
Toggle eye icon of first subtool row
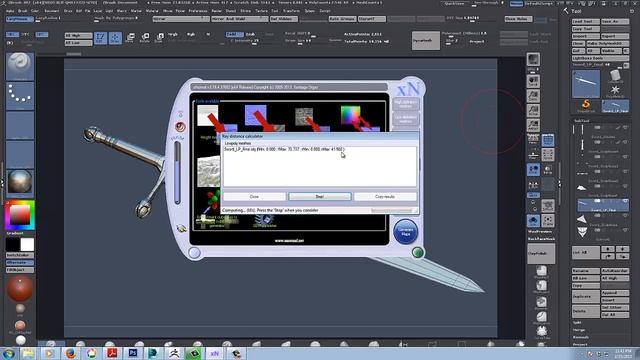coord(625,128)
